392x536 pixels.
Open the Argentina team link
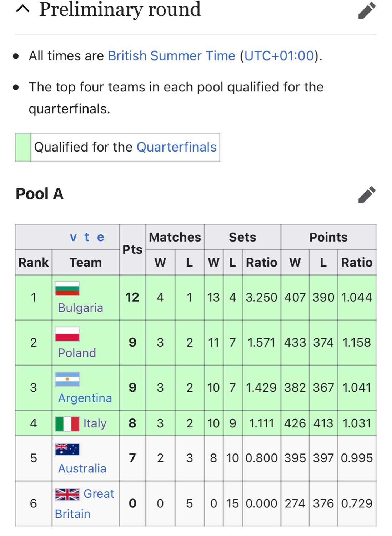click(x=85, y=398)
